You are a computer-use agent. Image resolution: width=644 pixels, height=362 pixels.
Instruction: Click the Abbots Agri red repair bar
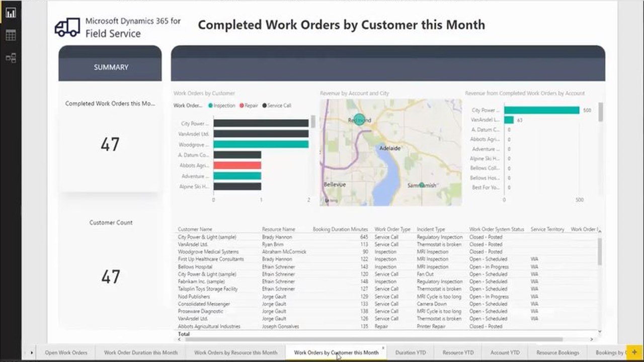237,165
